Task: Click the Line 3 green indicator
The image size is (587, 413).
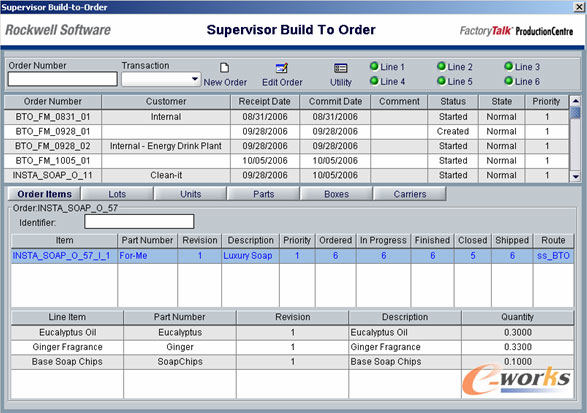Action: point(508,66)
